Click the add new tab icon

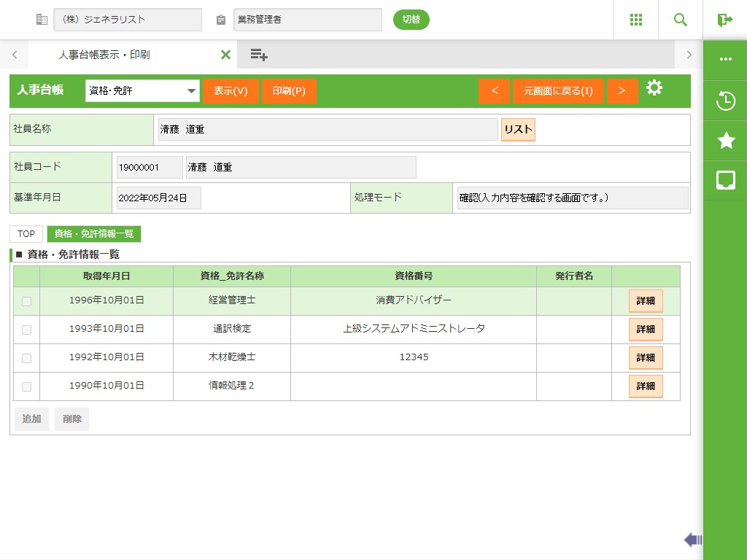(259, 55)
